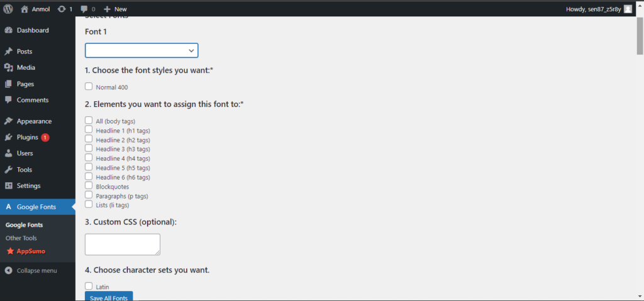The height and width of the screenshot is (301, 644).
Task: Enable the Blockquotes checkbox
Action: coord(89,185)
